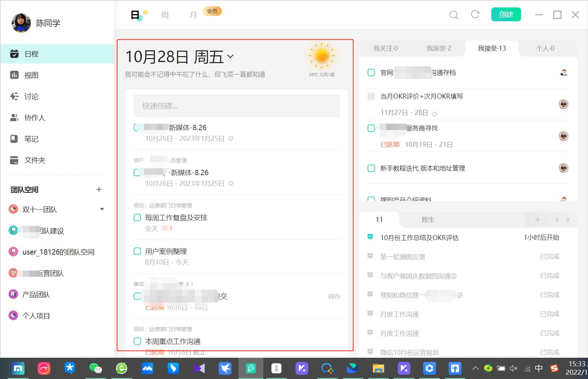
Task: Open the 笔记 section
Action: (31, 139)
